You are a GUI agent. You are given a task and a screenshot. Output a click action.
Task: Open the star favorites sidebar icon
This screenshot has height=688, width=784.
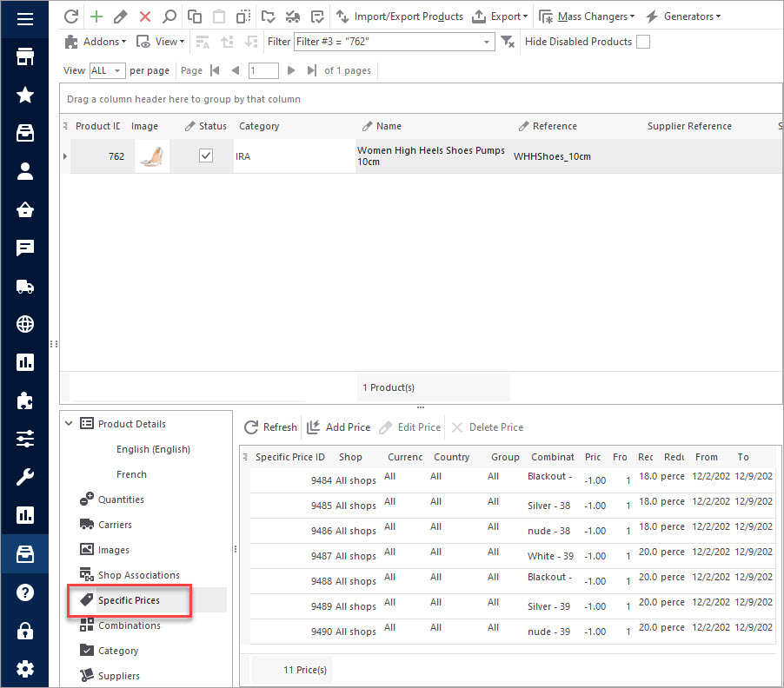(25, 95)
